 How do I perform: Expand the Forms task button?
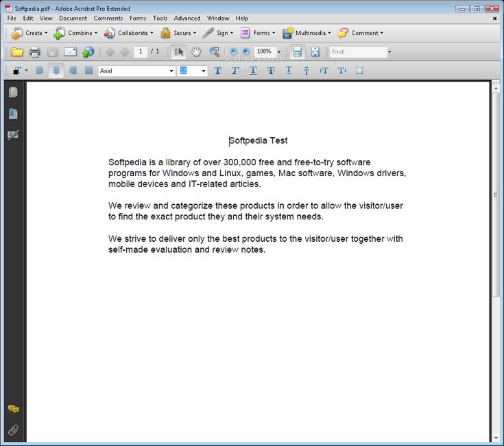tap(258, 33)
